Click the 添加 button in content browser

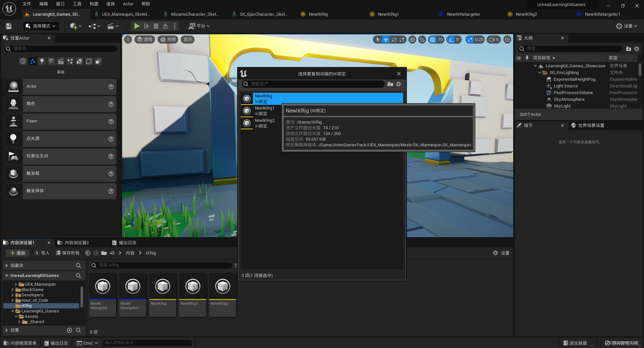pos(18,253)
